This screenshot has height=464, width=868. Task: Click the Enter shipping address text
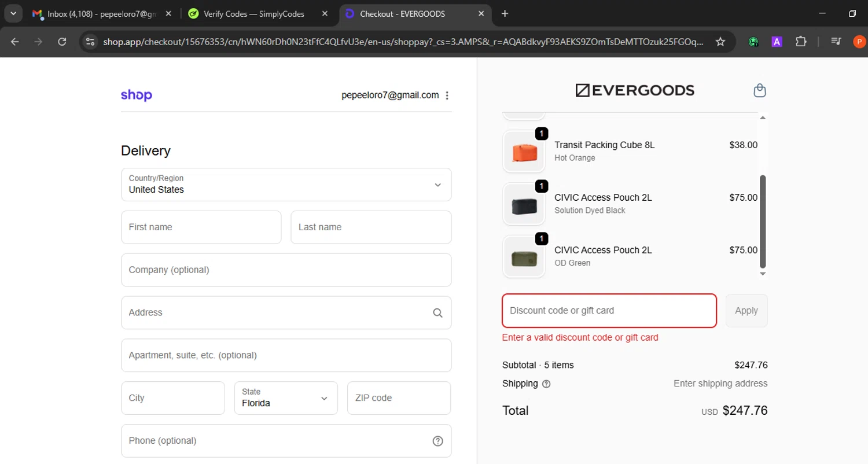tap(720, 384)
